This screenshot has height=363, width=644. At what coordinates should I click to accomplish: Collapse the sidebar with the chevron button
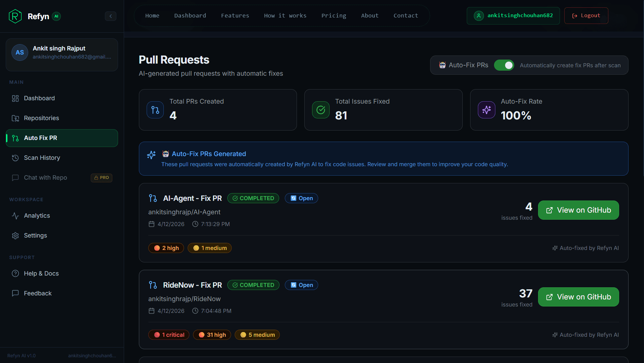[111, 16]
